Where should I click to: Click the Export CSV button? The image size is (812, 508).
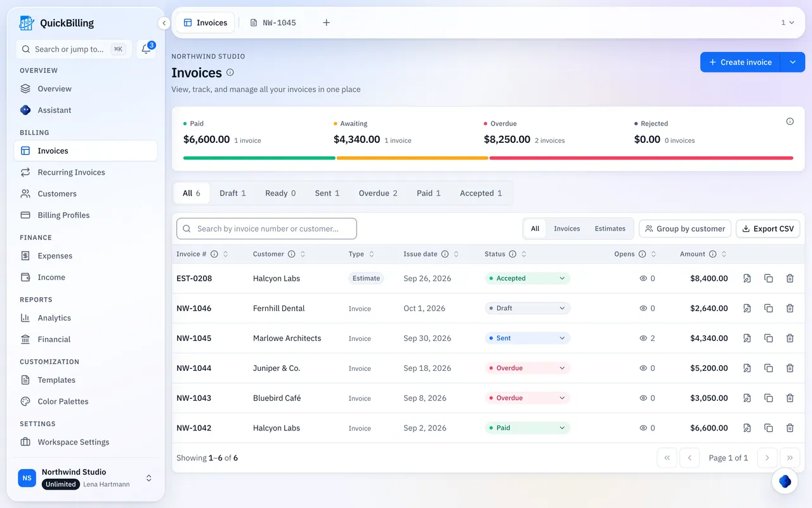click(x=768, y=229)
